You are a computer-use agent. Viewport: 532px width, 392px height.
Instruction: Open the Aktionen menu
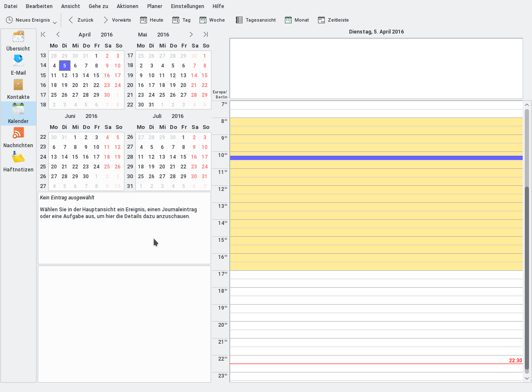click(128, 6)
